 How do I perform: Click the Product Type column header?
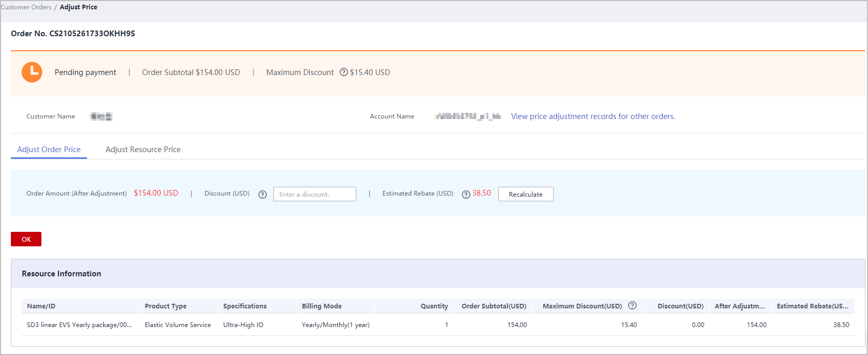tap(165, 306)
